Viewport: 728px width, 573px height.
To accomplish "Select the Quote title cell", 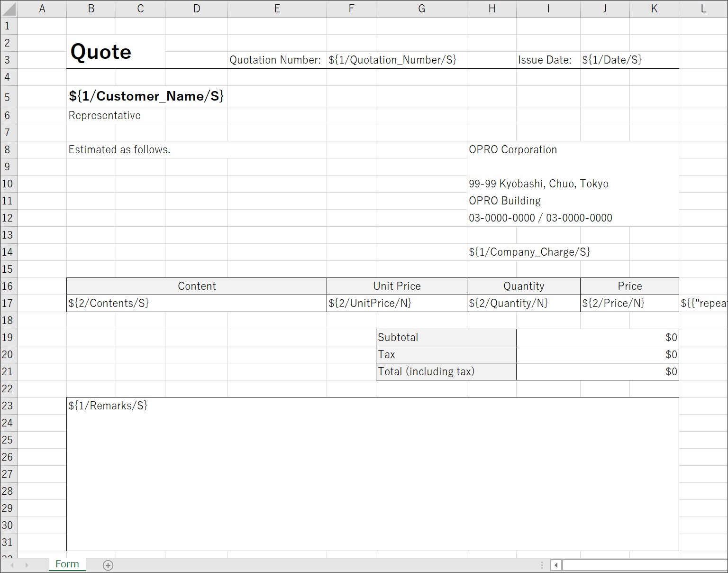I will tap(101, 52).
